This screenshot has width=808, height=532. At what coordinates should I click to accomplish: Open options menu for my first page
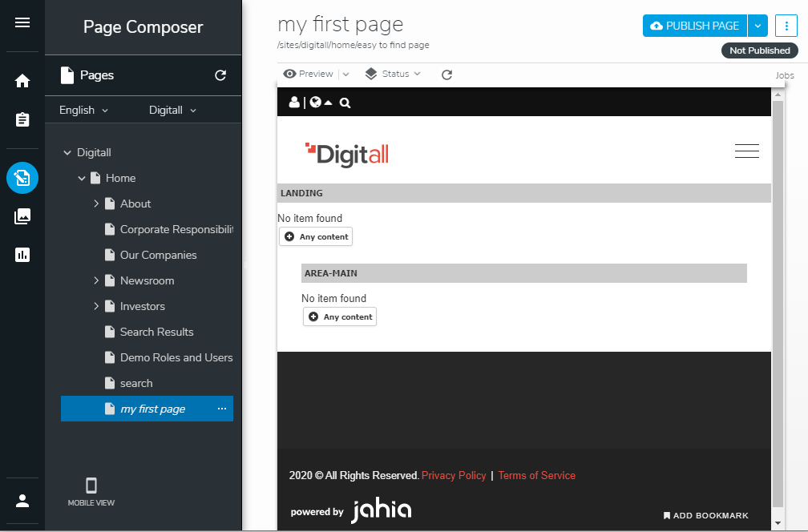tap(222, 409)
